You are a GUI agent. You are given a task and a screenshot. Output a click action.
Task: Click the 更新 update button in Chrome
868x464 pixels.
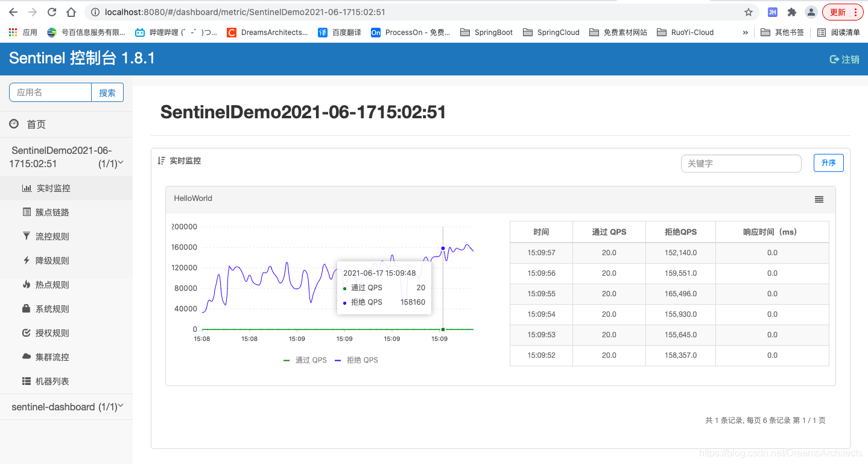[x=843, y=12]
